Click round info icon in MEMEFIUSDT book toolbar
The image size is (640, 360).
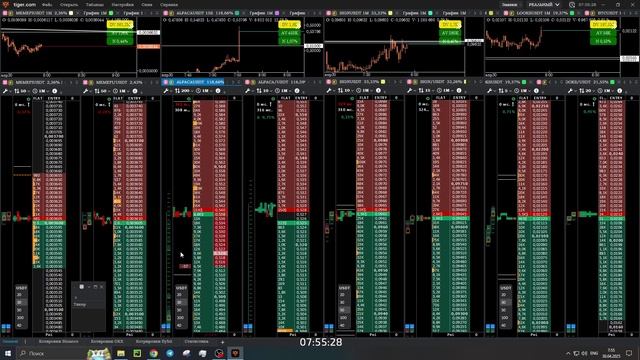coord(55,91)
